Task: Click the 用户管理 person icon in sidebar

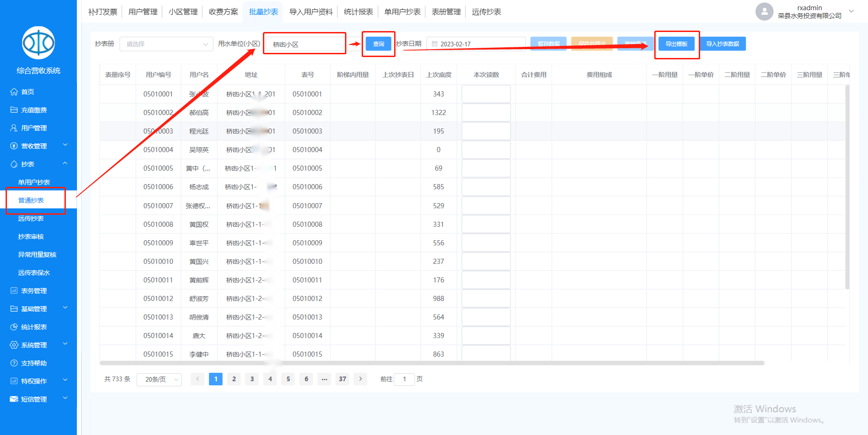Action: [x=14, y=128]
